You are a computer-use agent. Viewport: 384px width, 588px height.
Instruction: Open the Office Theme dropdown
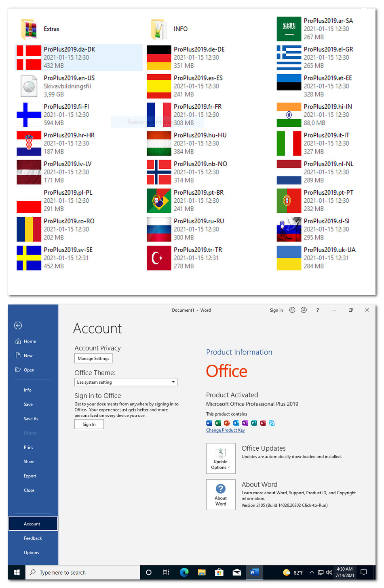(x=126, y=382)
